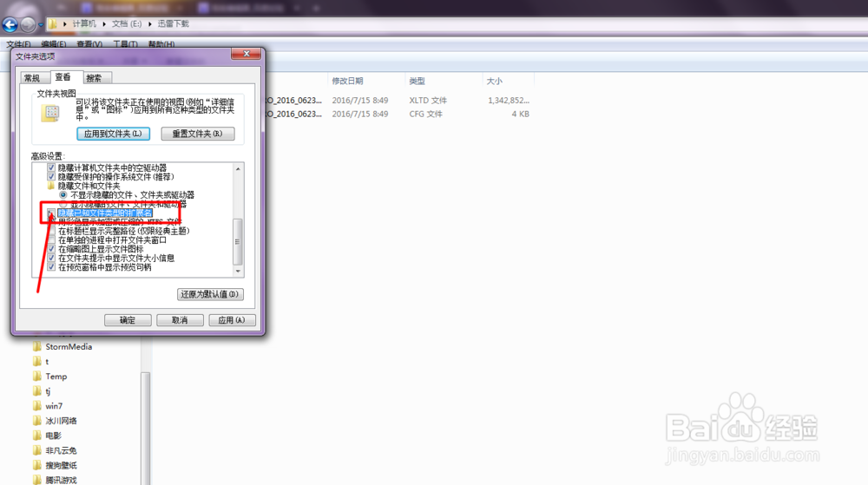Select the 电影 folder name

53,436
